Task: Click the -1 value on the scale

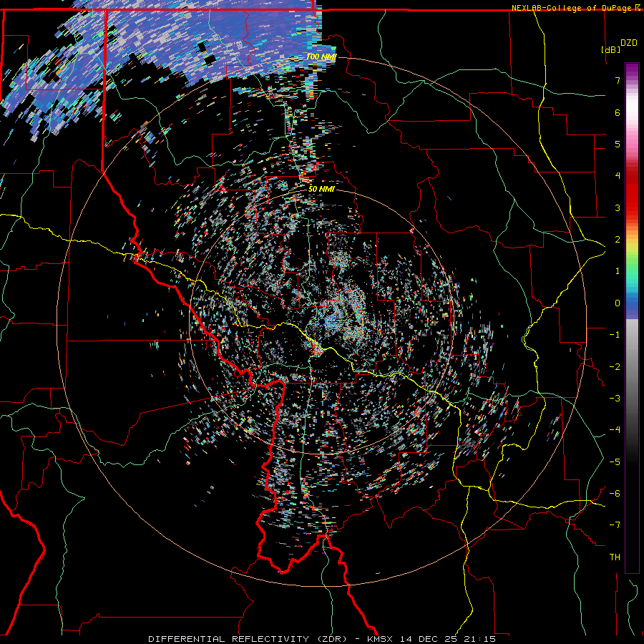Action: 615,335
